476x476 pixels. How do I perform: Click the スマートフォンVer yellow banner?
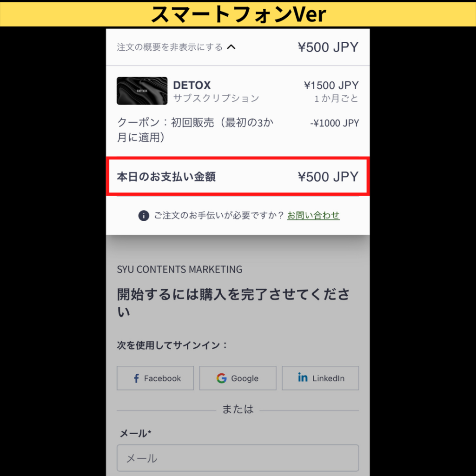pyautogui.click(x=238, y=14)
